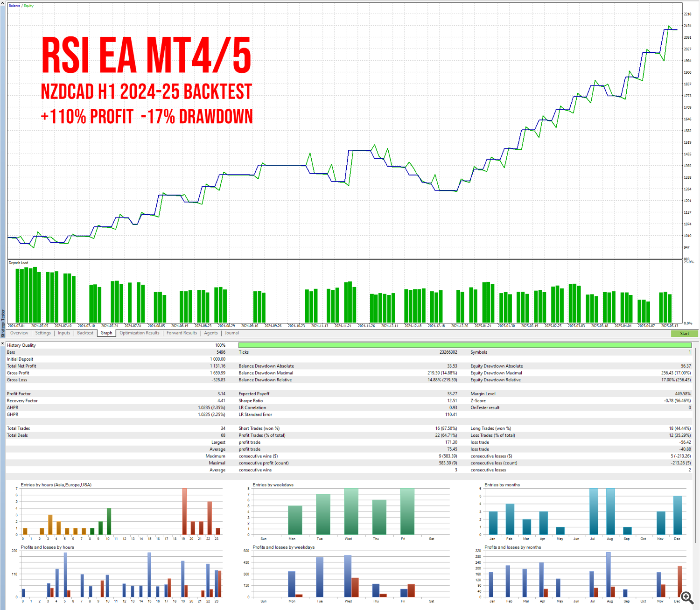Open the Optimization Results tab
The height and width of the screenshot is (610, 700).
(x=139, y=333)
